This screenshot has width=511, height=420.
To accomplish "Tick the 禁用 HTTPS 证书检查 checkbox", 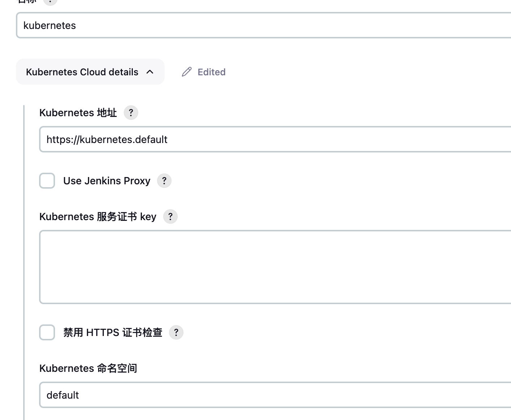I will (47, 332).
